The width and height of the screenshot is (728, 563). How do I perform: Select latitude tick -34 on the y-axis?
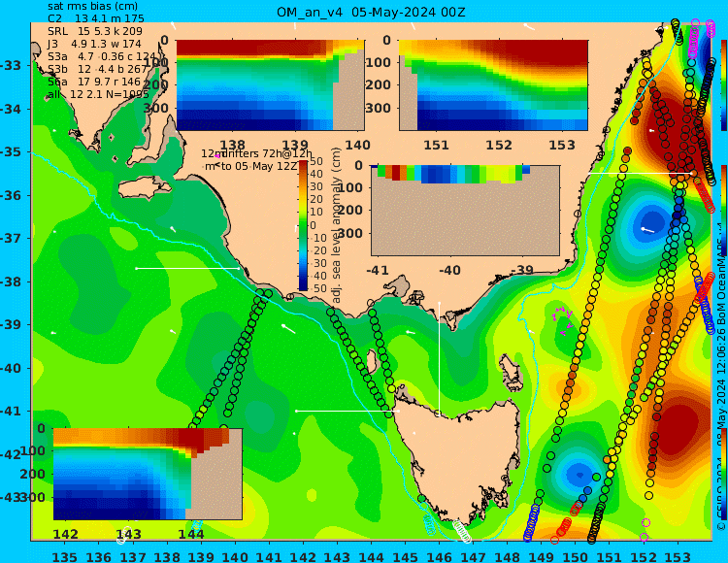(11, 109)
